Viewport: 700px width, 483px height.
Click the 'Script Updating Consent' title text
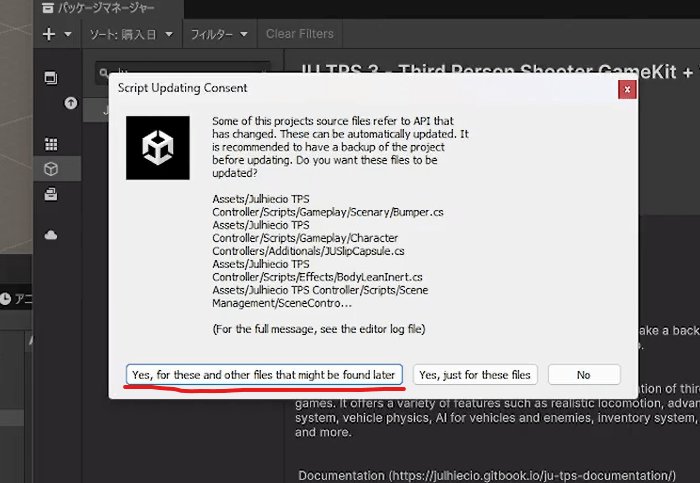click(x=182, y=88)
